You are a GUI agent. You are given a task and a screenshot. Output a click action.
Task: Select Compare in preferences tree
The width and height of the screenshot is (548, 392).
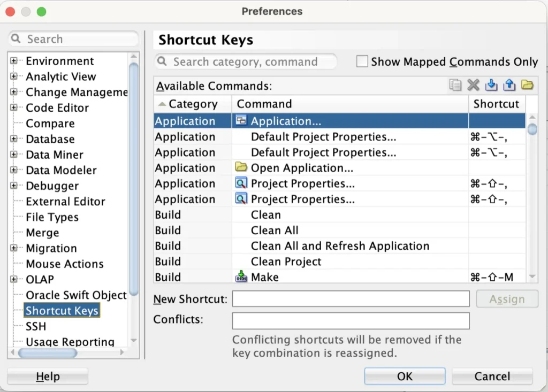[x=50, y=124]
